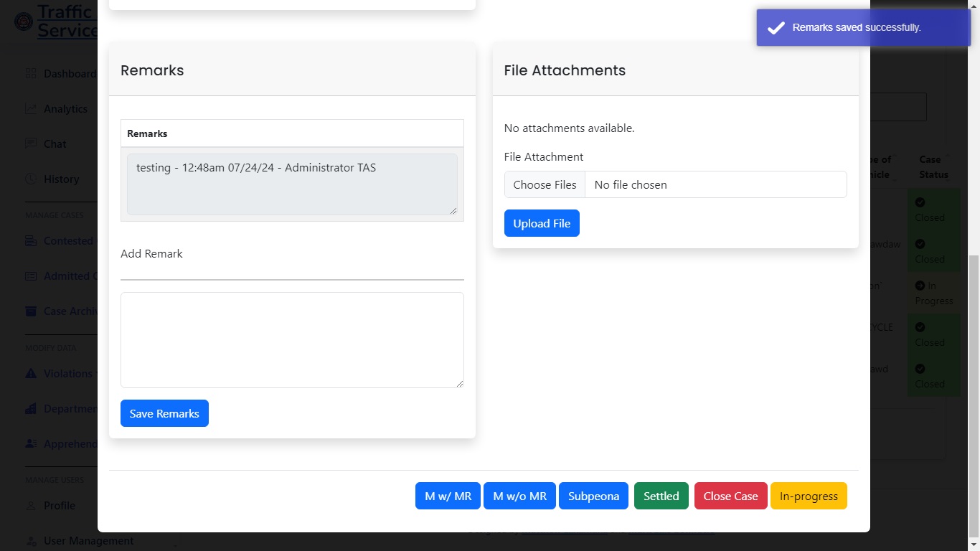Click the Dashboard icon in sidebar

click(31, 74)
